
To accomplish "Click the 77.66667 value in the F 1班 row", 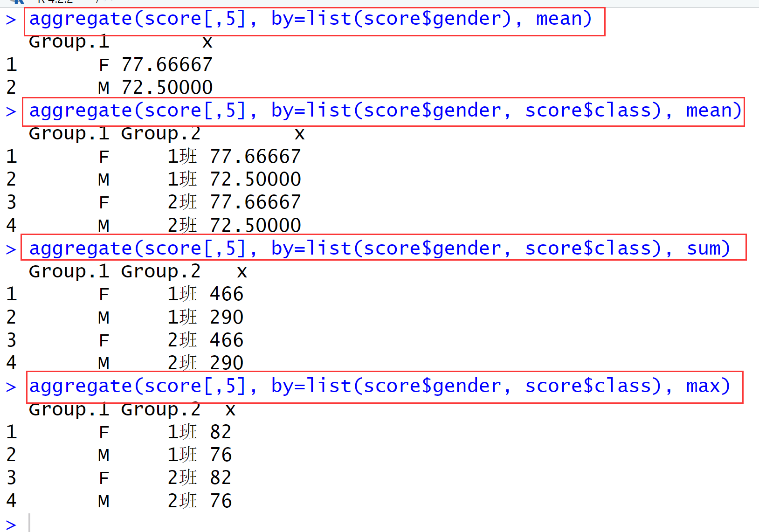I will pyautogui.click(x=255, y=156).
